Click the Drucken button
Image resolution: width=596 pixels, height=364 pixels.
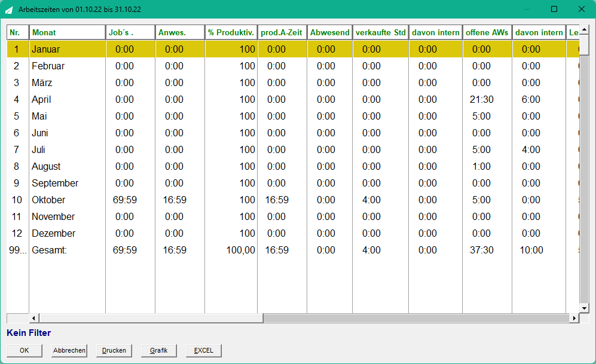coord(114,350)
